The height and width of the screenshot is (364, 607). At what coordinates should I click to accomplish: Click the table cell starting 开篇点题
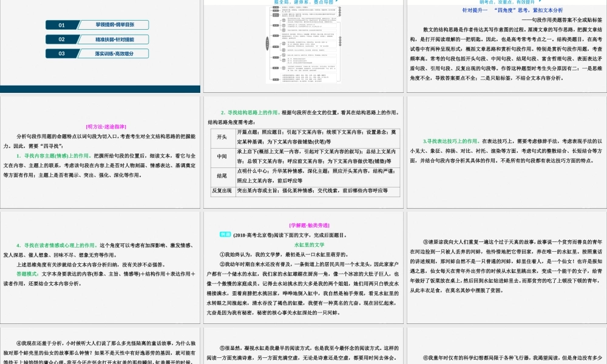[318, 137]
